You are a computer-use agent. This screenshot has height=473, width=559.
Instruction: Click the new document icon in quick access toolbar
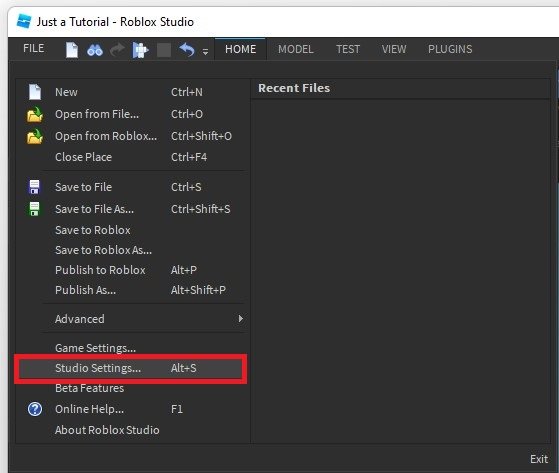point(72,50)
